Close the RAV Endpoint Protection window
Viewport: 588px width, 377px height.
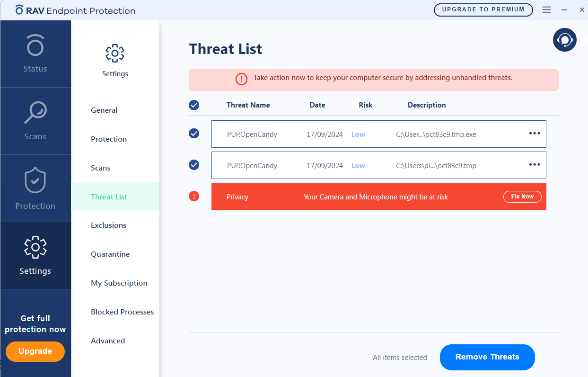coord(582,10)
